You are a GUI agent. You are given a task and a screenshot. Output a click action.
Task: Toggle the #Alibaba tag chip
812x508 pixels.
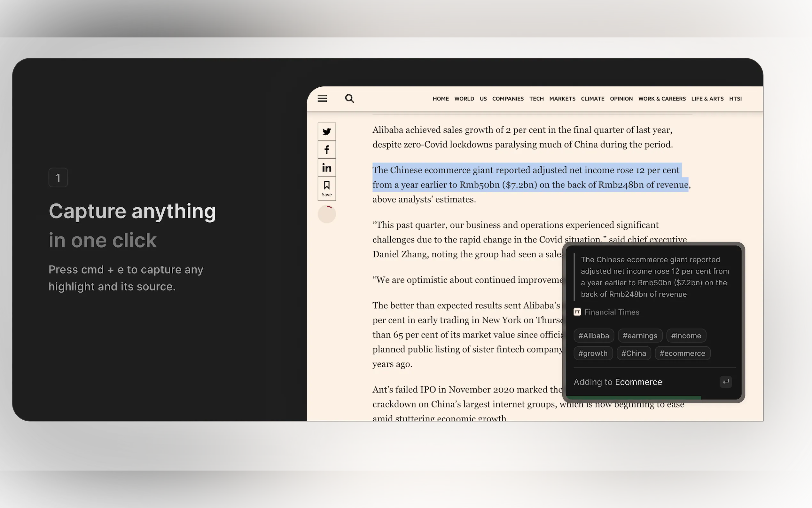pos(593,336)
